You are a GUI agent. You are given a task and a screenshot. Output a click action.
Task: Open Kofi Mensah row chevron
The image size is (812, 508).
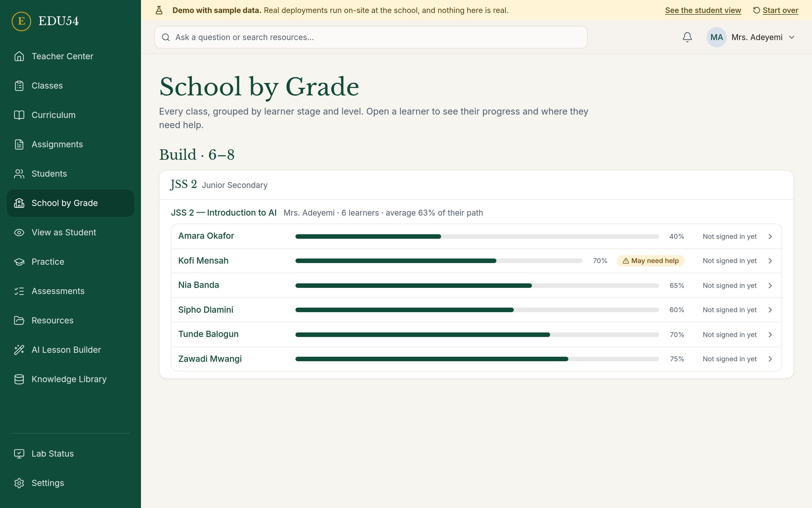tap(770, 261)
